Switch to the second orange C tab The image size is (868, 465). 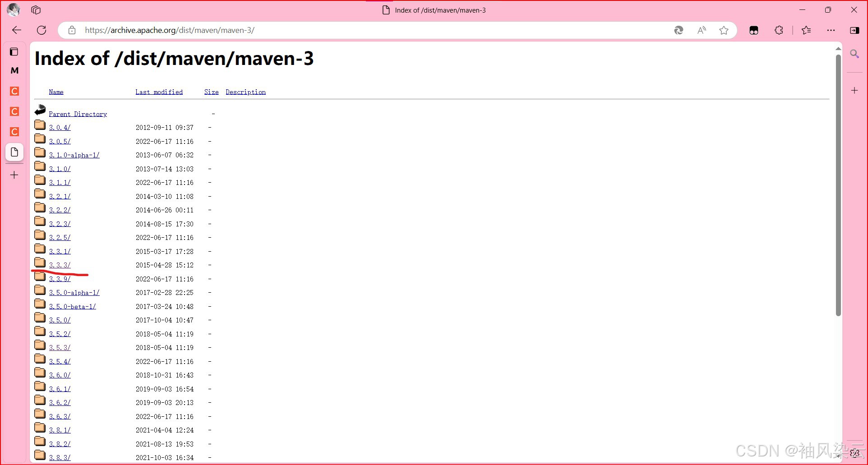tap(14, 111)
